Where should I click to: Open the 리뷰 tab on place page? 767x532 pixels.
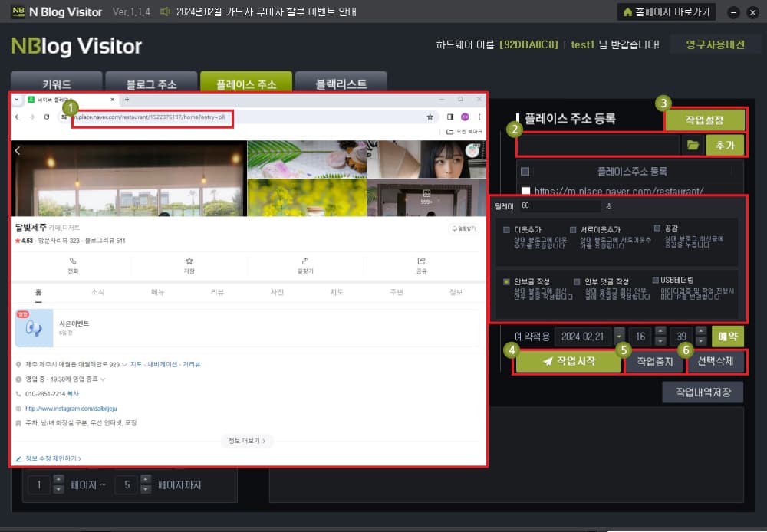217,292
